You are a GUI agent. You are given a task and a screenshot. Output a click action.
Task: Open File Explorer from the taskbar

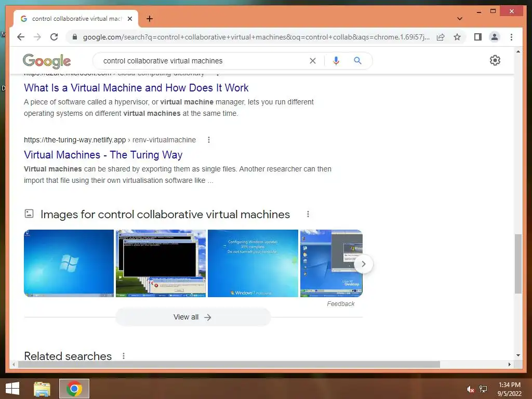pyautogui.click(x=42, y=389)
